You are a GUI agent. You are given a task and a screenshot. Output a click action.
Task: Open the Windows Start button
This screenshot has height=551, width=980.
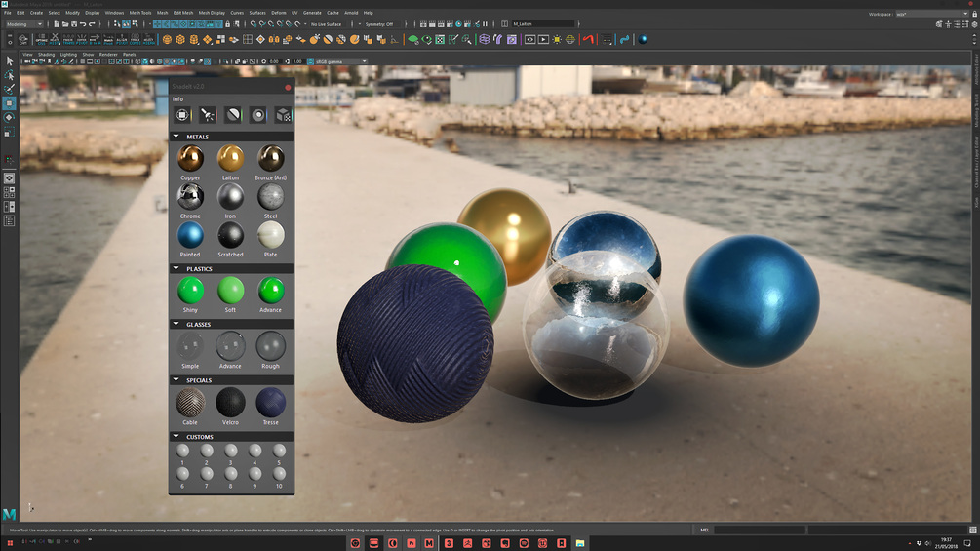[x=10, y=543]
